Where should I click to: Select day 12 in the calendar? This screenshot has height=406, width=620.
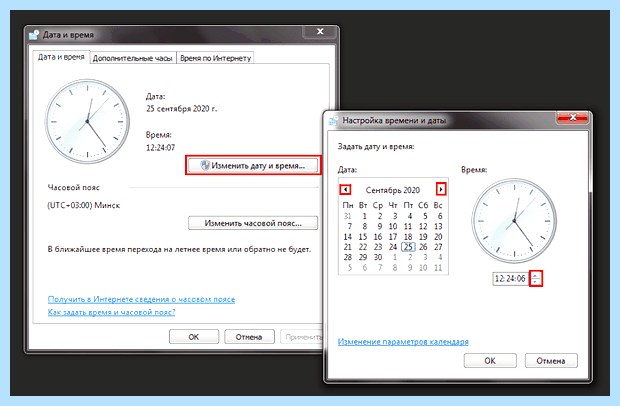click(x=423, y=226)
